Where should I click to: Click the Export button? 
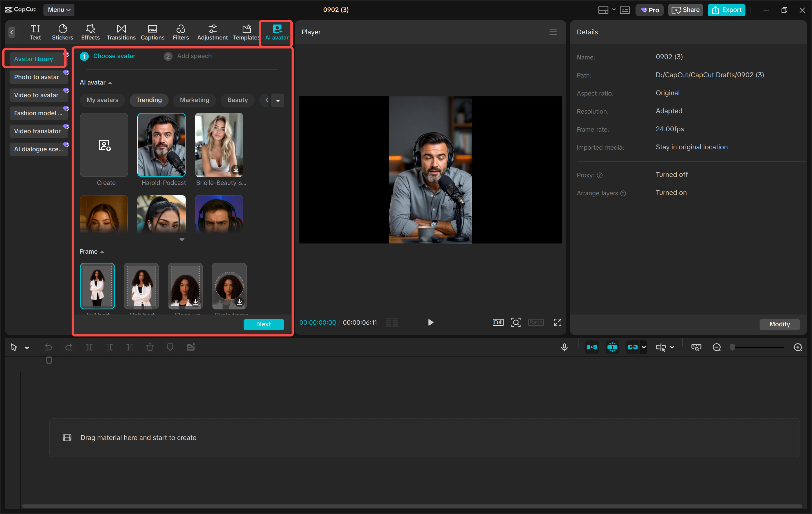[726, 10]
